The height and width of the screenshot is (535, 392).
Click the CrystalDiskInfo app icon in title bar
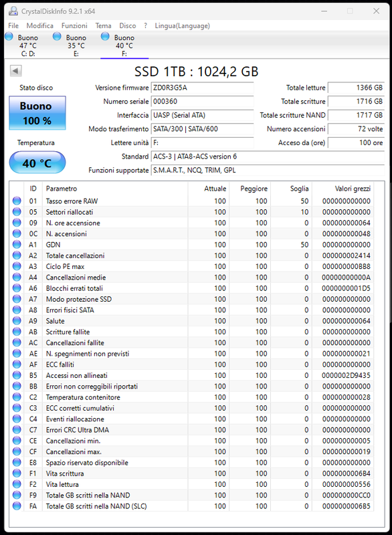point(13,11)
